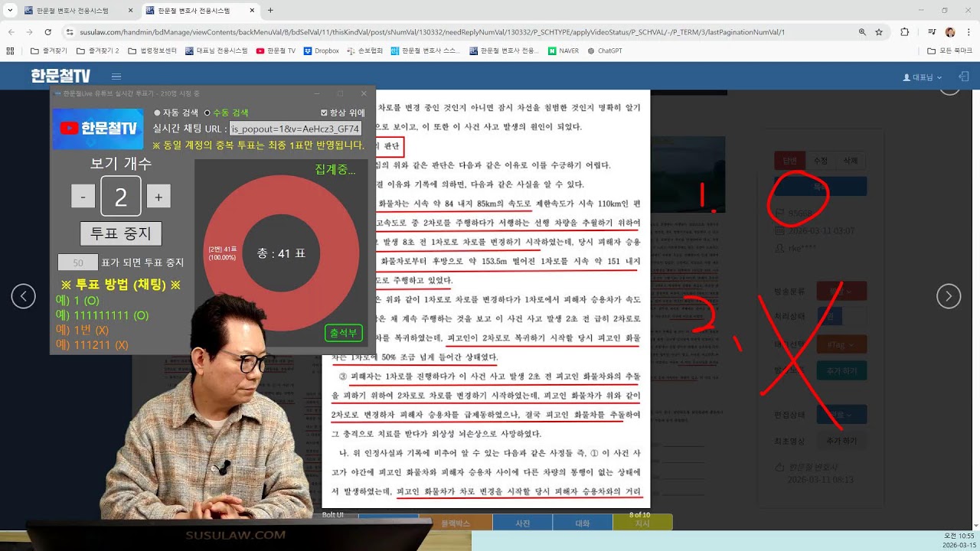Open 법령정보센터 bookmark folder

(152, 51)
